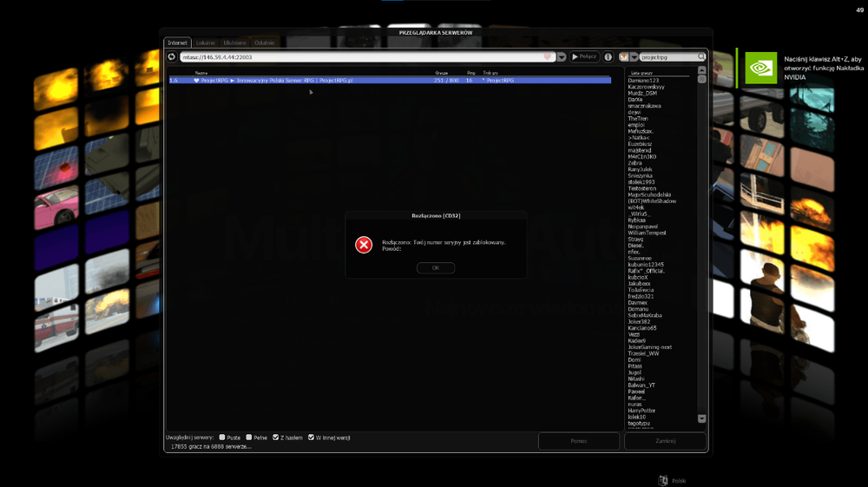Click the search magnifier icon

tap(701, 57)
